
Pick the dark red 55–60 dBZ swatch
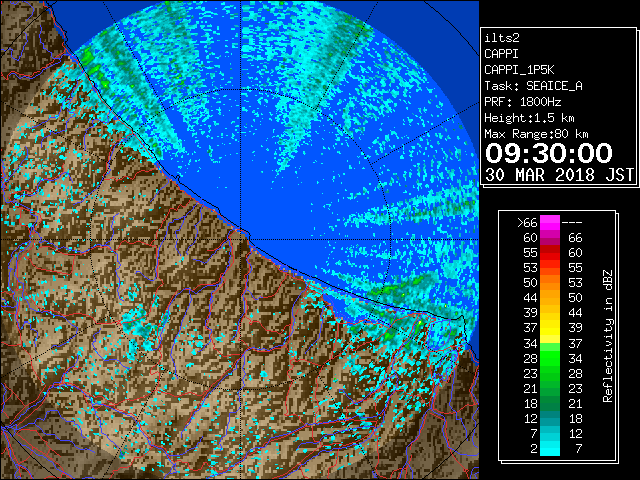550,253
